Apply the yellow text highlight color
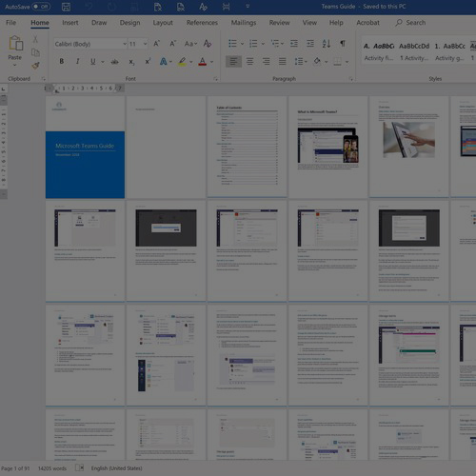This screenshot has height=476, width=476. [x=182, y=62]
